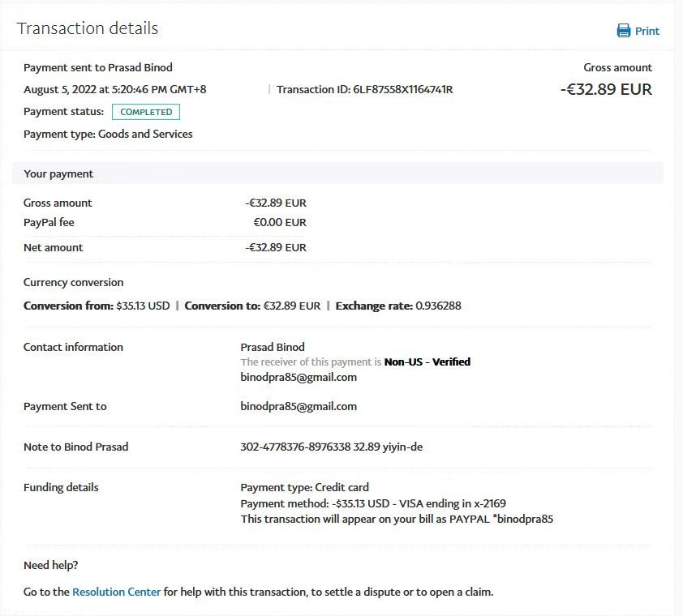Click the email beside Payment Sent to
This screenshot has height=616, width=683.
pyautogui.click(x=299, y=406)
